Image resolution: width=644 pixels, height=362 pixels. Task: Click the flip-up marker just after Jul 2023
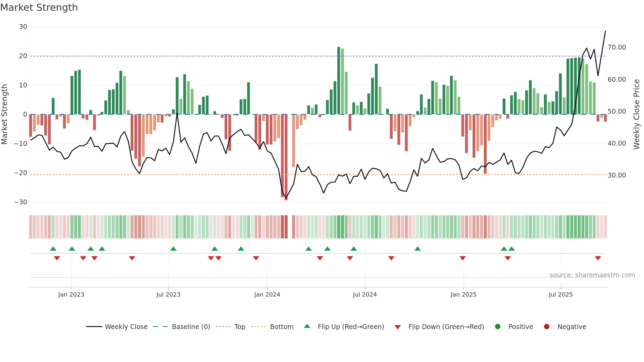click(173, 249)
